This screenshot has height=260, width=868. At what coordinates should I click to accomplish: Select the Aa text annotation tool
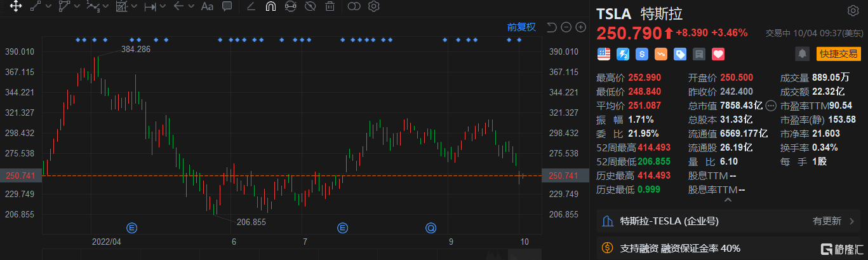[207, 7]
